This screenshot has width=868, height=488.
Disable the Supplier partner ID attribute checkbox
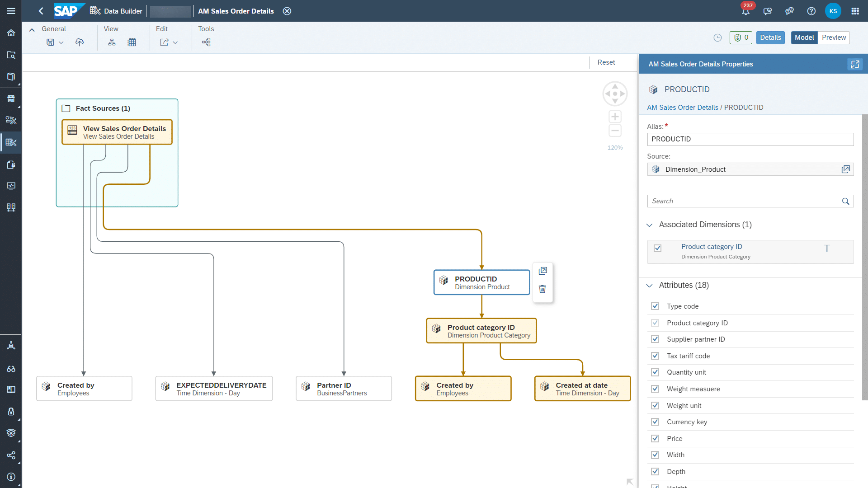tap(655, 339)
